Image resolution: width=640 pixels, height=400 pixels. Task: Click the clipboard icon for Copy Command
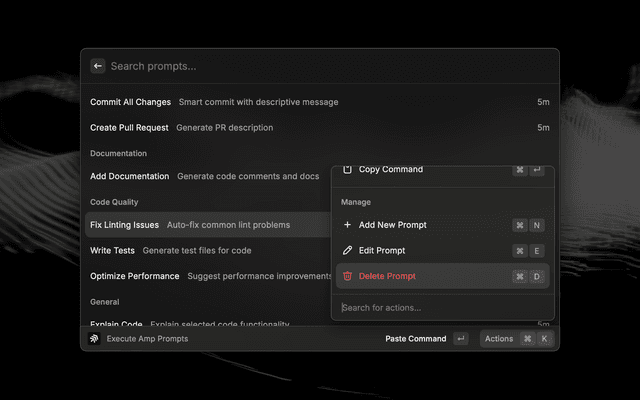pos(347,170)
